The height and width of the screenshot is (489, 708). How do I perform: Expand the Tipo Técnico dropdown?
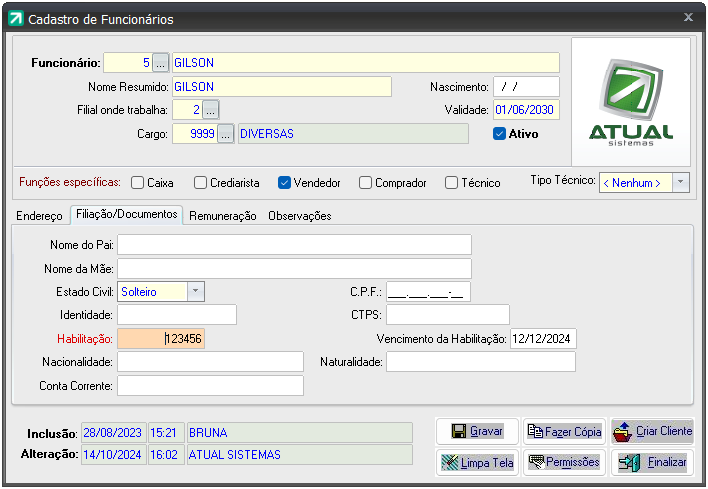point(680,182)
